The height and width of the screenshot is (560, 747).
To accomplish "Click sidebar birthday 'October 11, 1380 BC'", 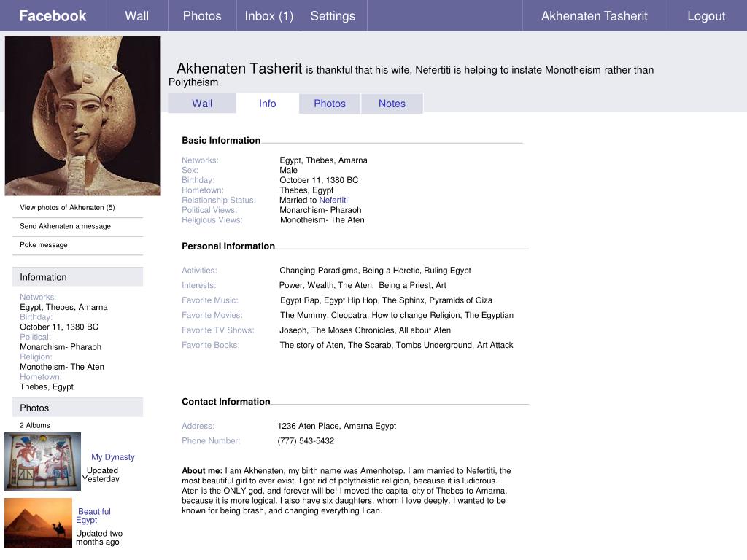I will (x=59, y=327).
